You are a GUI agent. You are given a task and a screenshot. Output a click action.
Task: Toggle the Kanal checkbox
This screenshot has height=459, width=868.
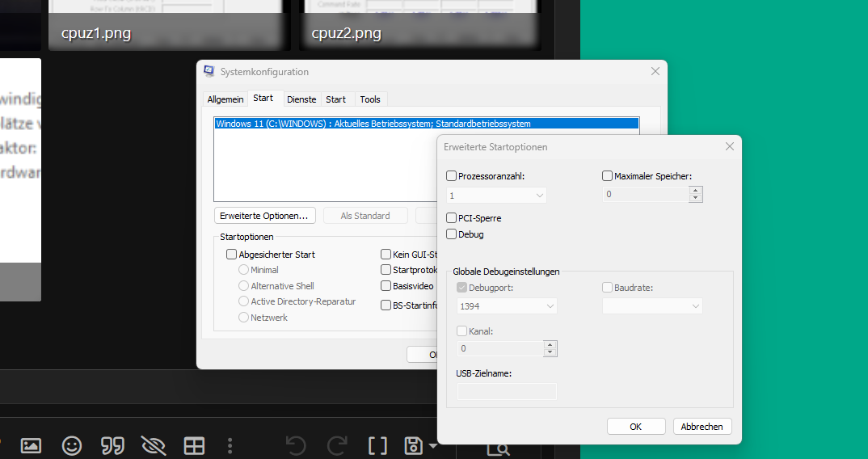461,331
